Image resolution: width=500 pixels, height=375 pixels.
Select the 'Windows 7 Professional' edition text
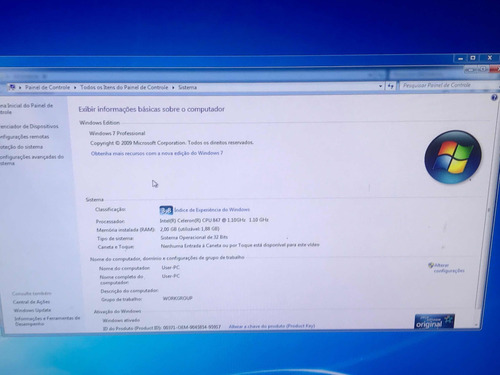tap(117, 133)
